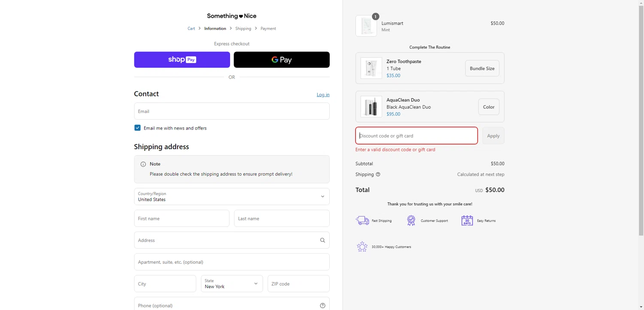Focus the Last name field
Screen dimensions: 644x310
(x=282, y=218)
